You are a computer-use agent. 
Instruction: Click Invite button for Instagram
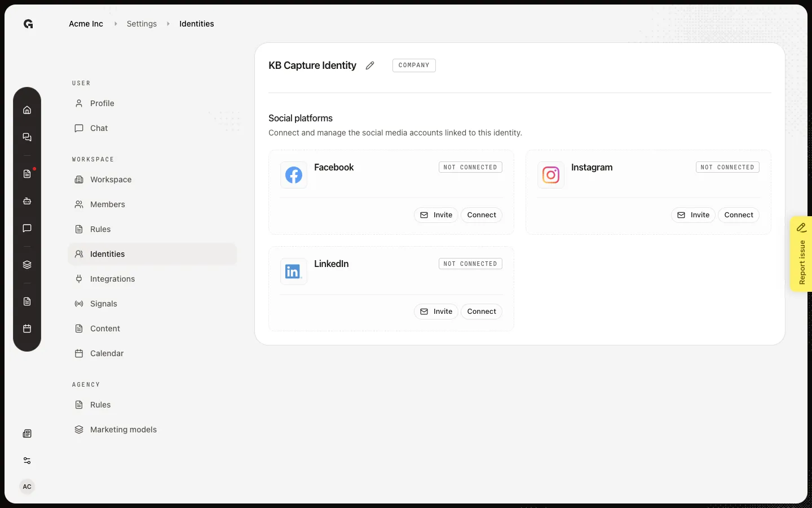(x=693, y=215)
